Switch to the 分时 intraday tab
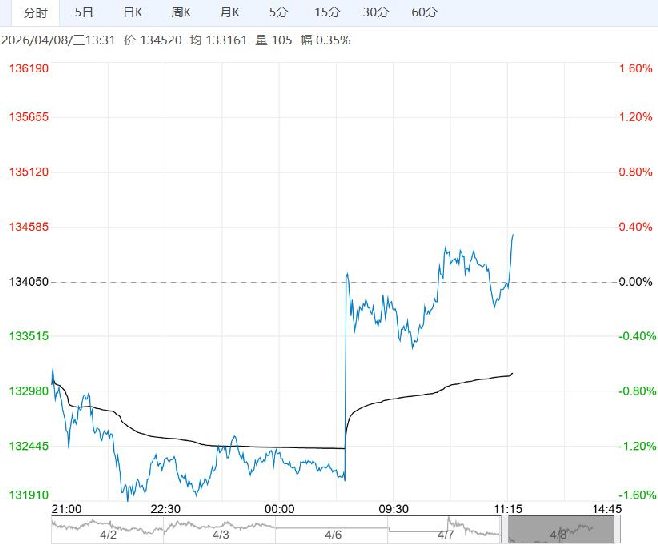This screenshot has width=658, height=546. (x=35, y=12)
